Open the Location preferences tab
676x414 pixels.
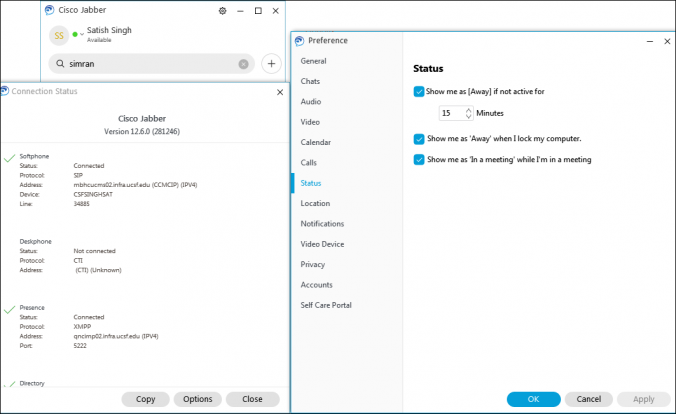tap(315, 204)
